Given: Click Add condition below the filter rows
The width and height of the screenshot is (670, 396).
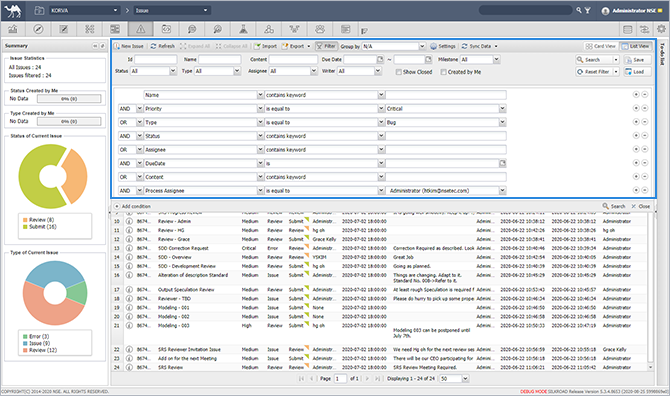Looking at the screenshot, I should (x=132, y=206).
